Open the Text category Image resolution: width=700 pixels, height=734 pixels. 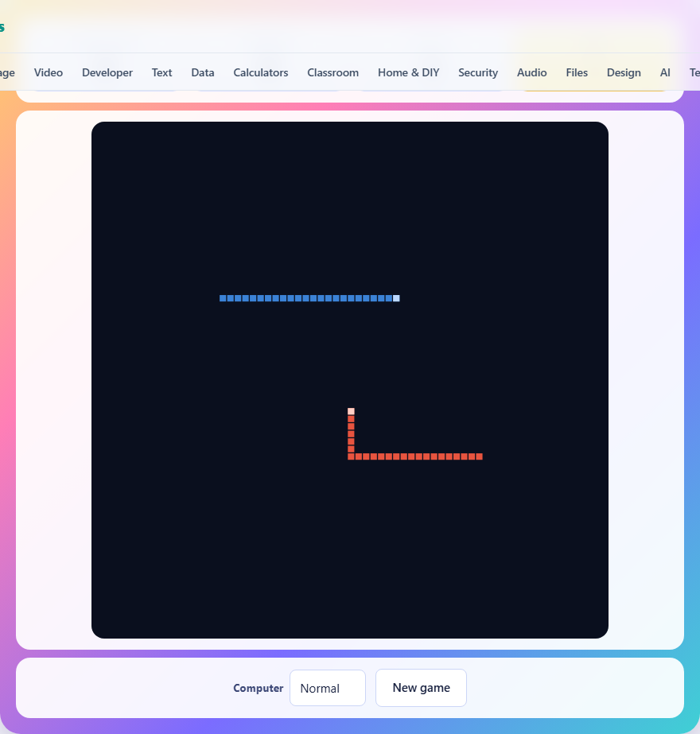[161, 72]
